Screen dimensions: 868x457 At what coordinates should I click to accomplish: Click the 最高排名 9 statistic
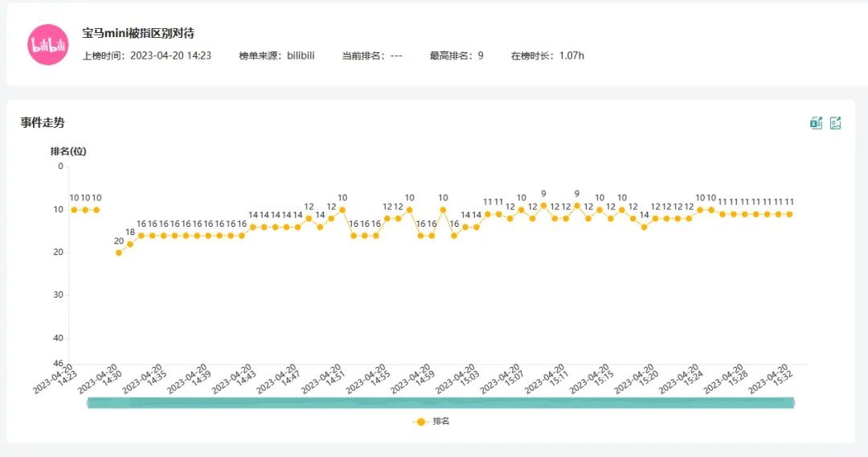pos(456,56)
